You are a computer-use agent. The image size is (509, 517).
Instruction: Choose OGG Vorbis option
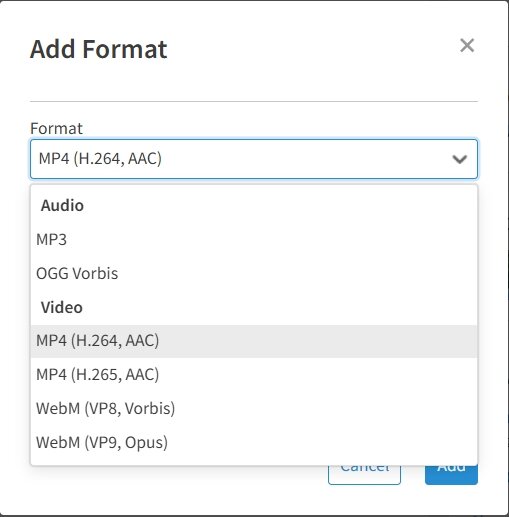[x=254, y=273]
